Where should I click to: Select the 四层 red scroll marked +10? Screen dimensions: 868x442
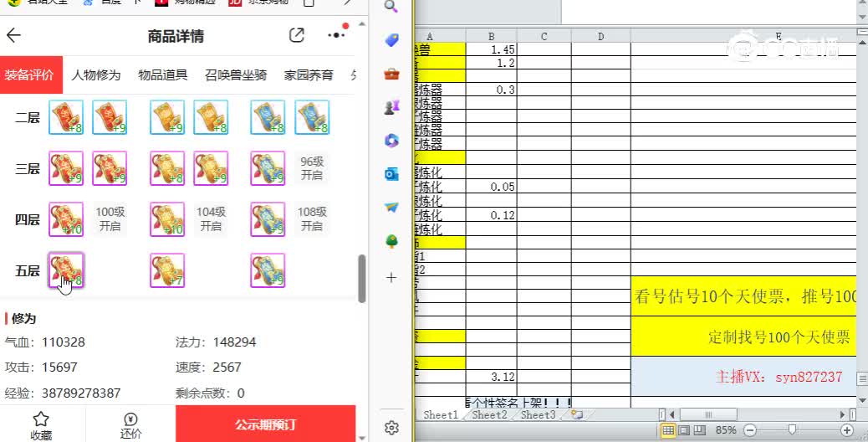(66, 219)
